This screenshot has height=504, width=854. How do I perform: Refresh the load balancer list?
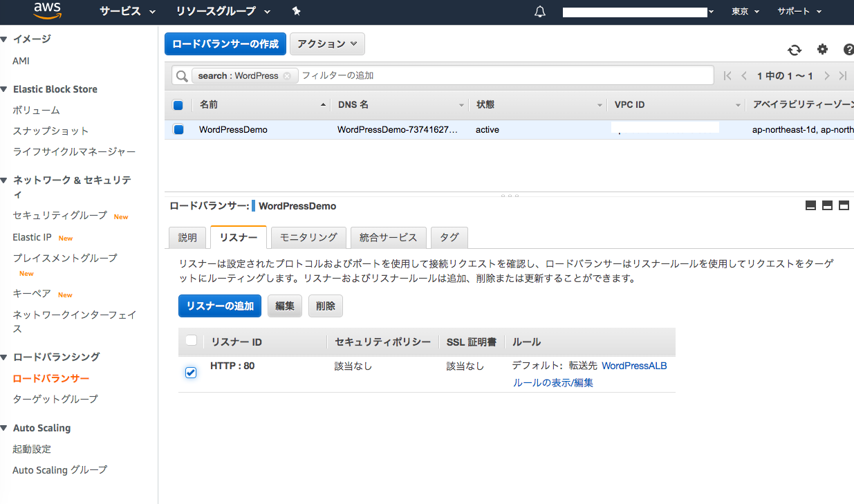pos(795,50)
